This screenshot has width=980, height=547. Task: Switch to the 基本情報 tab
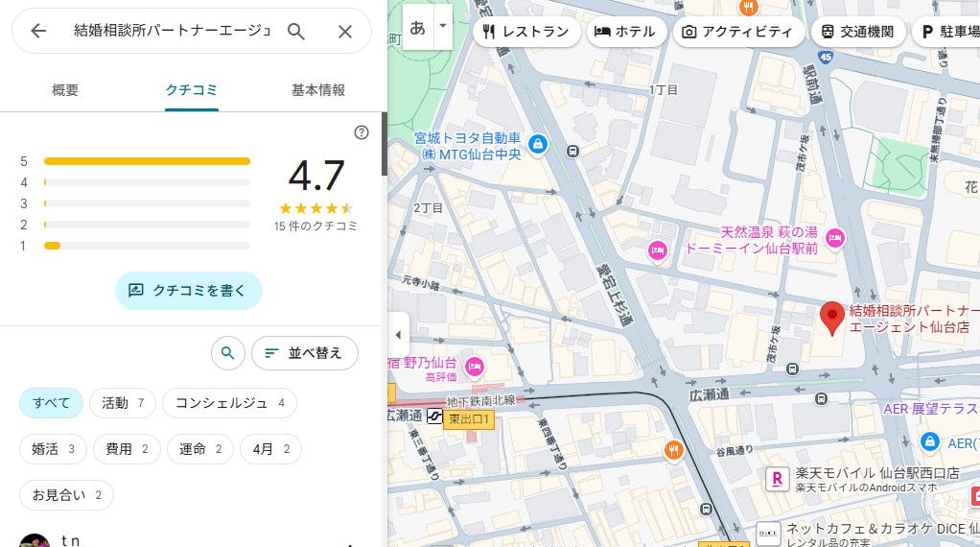point(317,90)
